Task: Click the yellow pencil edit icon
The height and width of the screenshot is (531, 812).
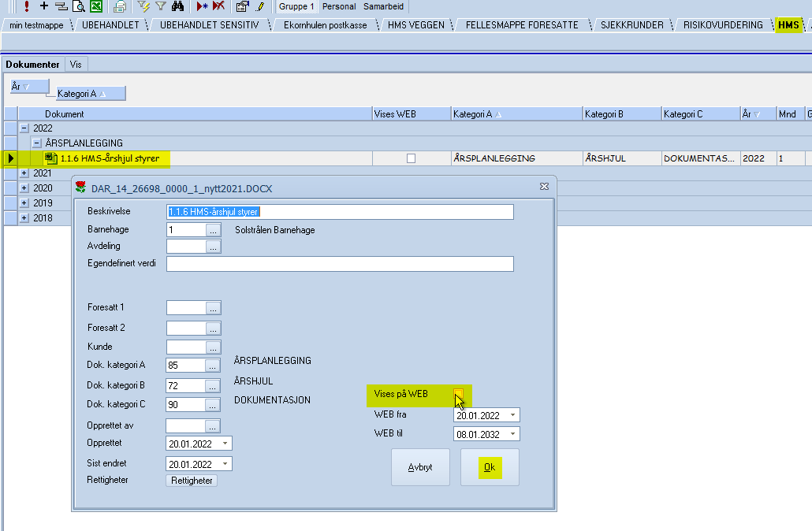Action: point(260,6)
